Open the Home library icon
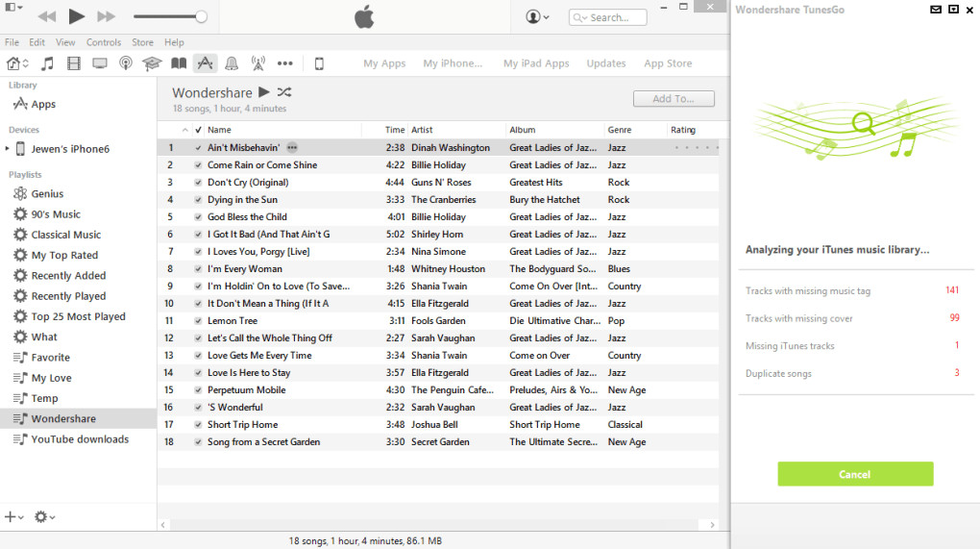This screenshot has height=549, width=980. tap(13, 63)
